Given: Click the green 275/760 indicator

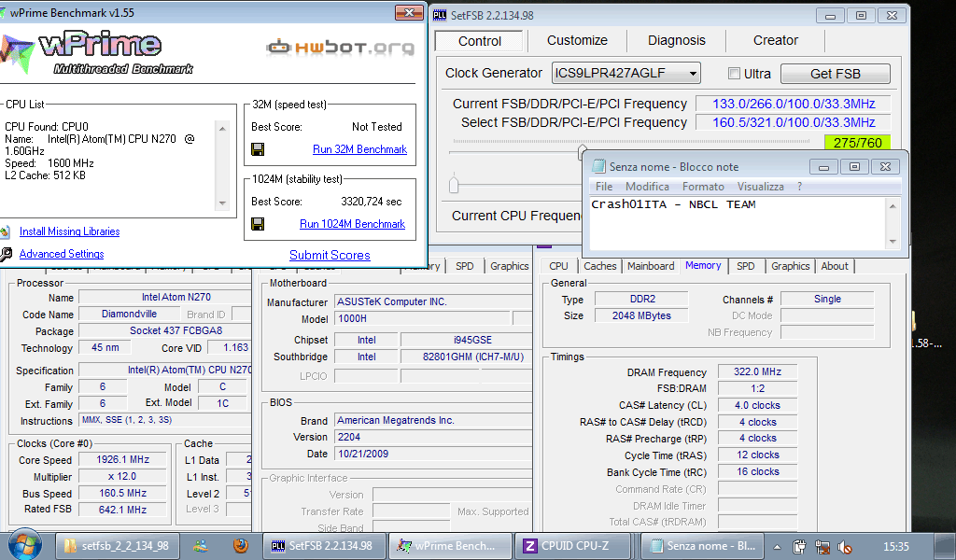Looking at the screenshot, I should 857,143.
